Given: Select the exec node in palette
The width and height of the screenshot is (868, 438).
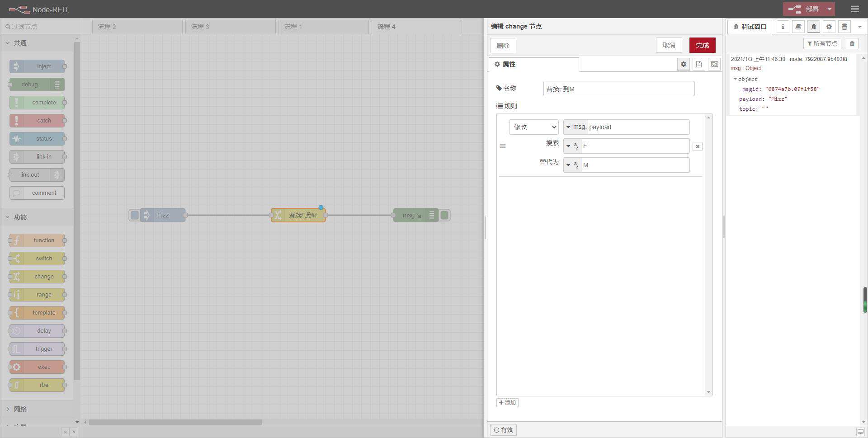Looking at the screenshot, I should [x=37, y=367].
